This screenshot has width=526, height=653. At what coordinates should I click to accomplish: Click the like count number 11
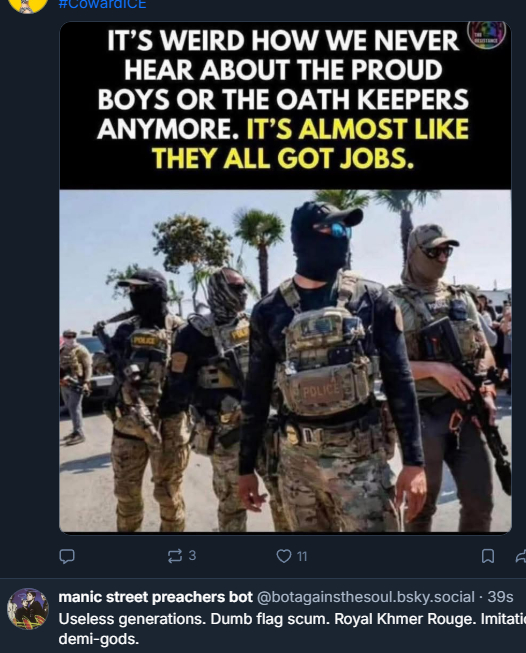(x=302, y=556)
